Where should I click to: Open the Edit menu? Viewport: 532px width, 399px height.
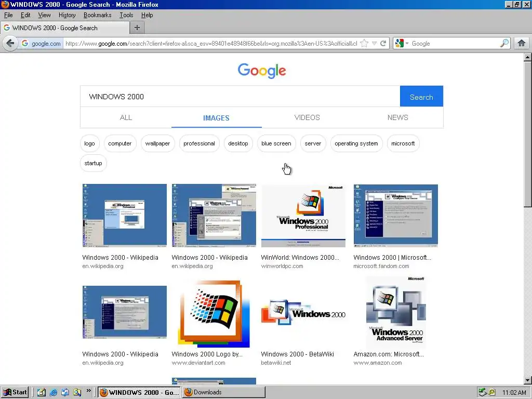click(x=25, y=15)
